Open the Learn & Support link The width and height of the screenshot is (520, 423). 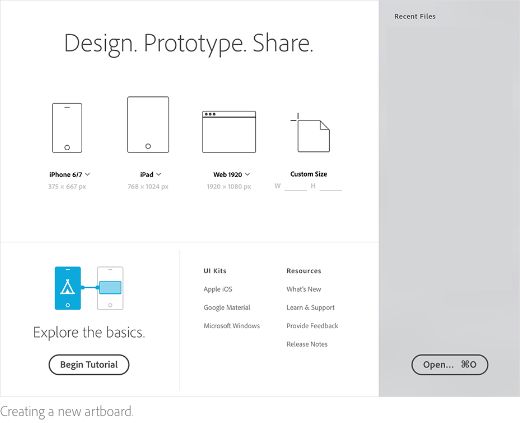(310, 308)
